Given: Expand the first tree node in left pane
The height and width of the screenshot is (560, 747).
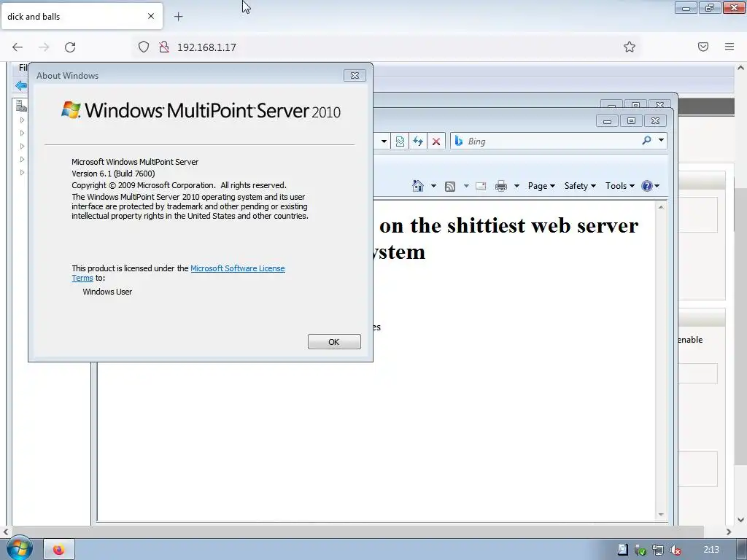Looking at the screenshot, I should coord(22,120).
